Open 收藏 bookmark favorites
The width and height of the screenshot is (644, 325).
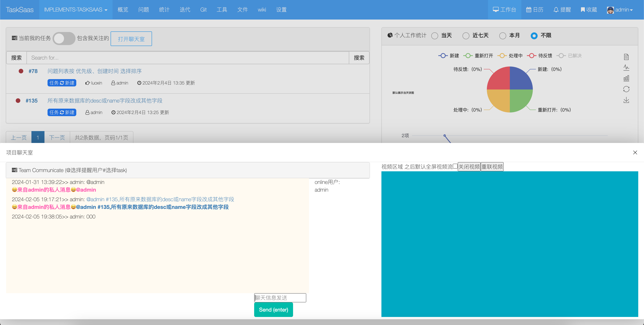588,10
